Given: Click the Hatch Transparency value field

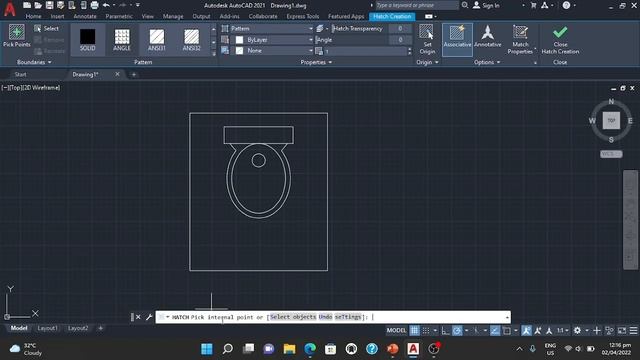Looking at the screenshot, I should (x=400, y=29).
